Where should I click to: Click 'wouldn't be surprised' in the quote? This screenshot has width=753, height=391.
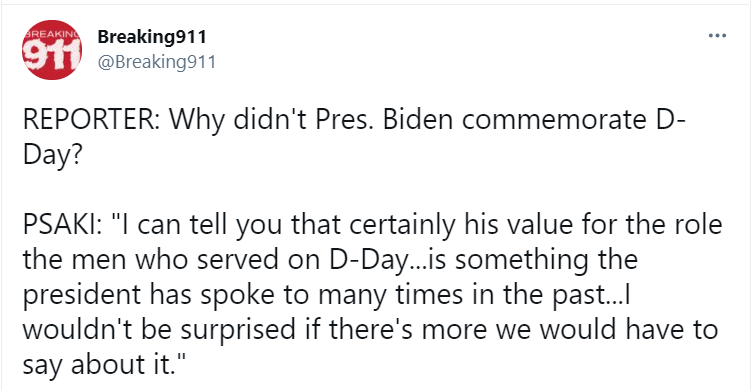[159, 330]
